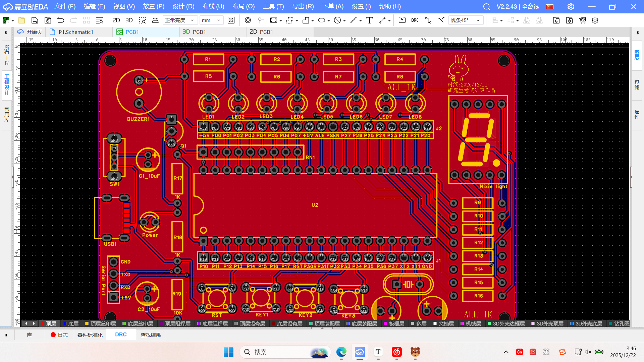Click the DRC check icon
Image resolution: width=644 pixels, height=362 pixels.
coord(415,20)
